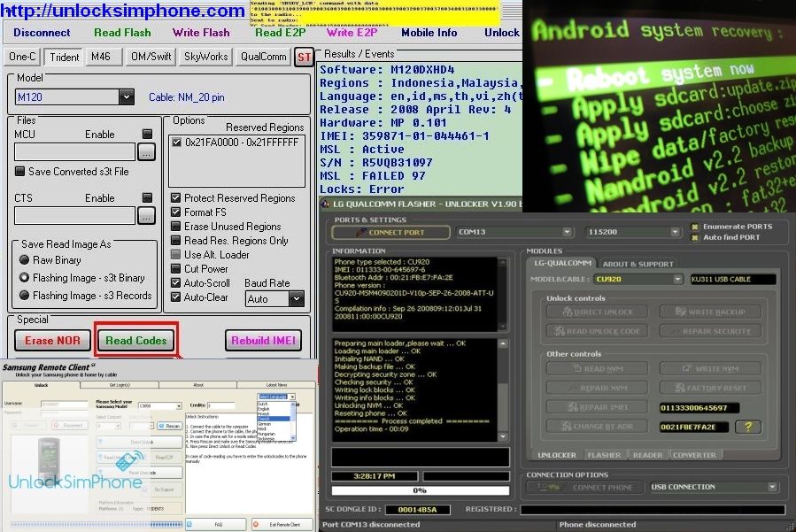This screenshot has width=796, height=532.
Task: Click the process log scrollbar down arrow
Action: pos(503,436)
